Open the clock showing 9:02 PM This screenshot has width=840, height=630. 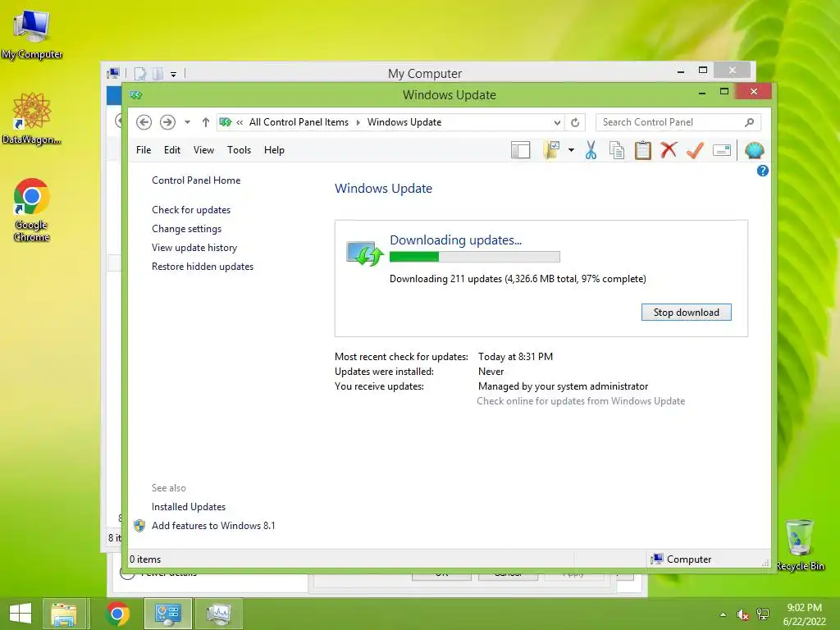[804, 614]
